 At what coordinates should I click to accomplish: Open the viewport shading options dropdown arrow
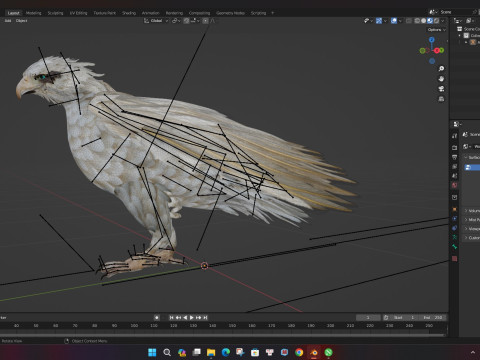pyautogui.click(x=443, y=21)
